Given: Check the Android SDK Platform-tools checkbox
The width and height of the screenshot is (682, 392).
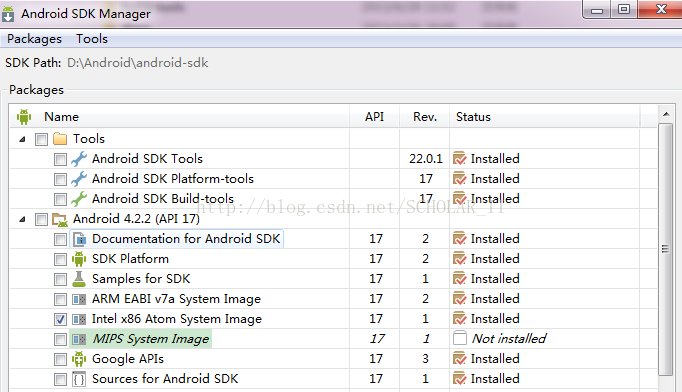Looking at the screenshot, I should pos(60,179).
